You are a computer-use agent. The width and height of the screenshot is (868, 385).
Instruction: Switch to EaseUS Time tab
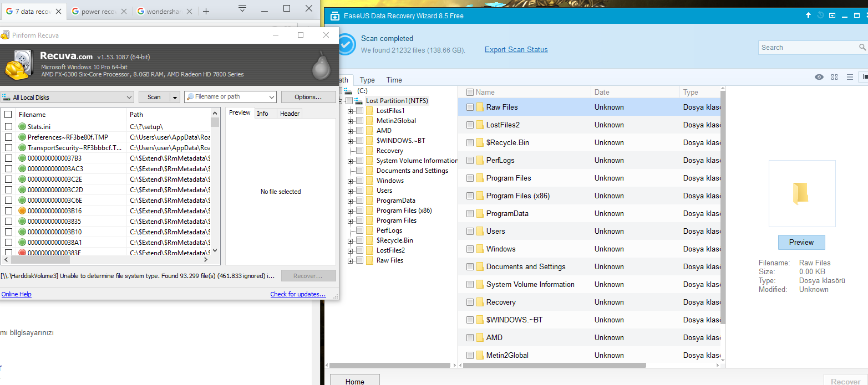(x=394, y=80)
